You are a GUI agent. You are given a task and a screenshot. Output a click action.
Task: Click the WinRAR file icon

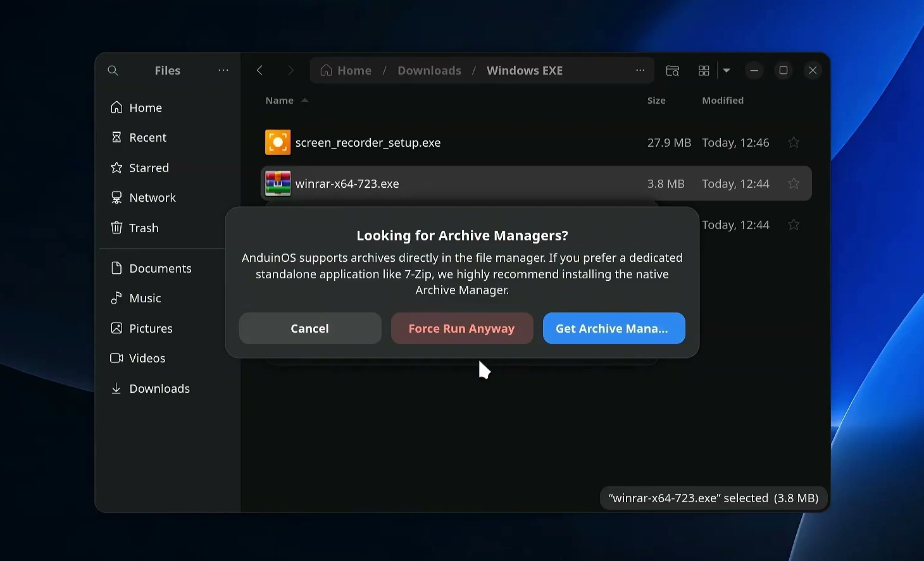click(x=278, y=183)
